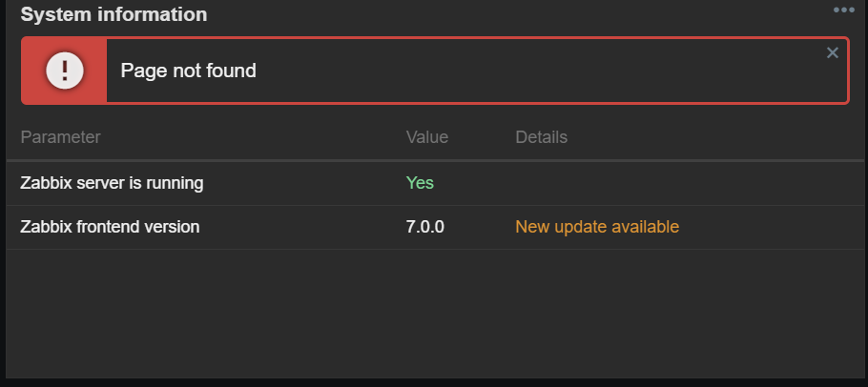868x387 pixels.
Task: Select the Page not found message text
Action: tap(188, 71)
